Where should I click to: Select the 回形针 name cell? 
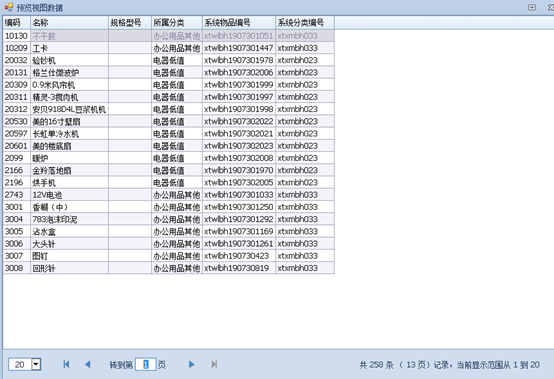pos(69,268)
